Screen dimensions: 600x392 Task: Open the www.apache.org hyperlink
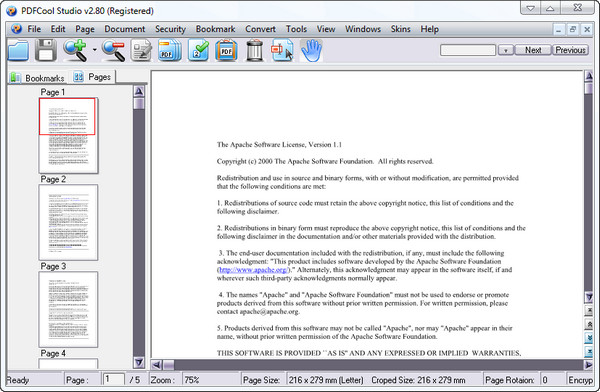pyautogui.click(x=253, y=270)
